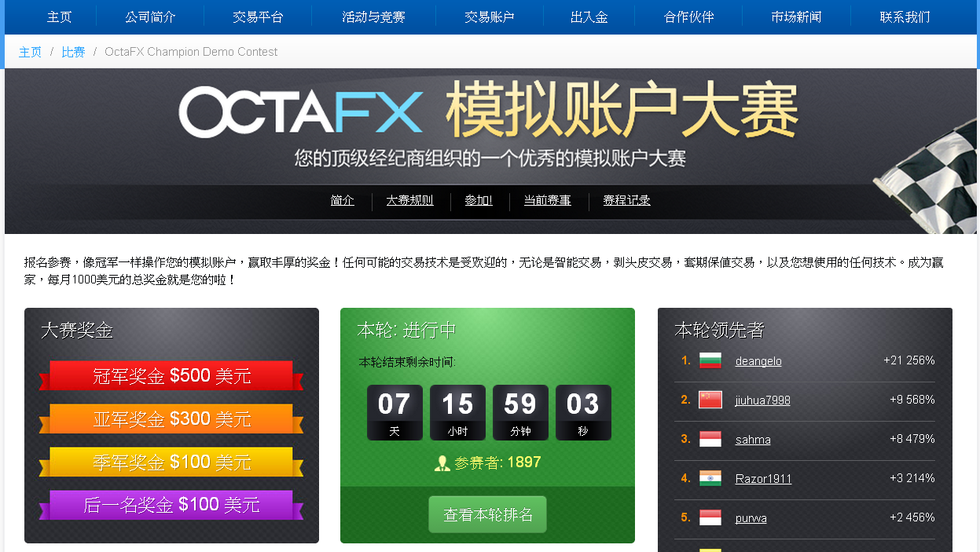This screenshot has height=552, width=980.
Task: Click the 查看本轮排名 button
Action: (487, 514)
